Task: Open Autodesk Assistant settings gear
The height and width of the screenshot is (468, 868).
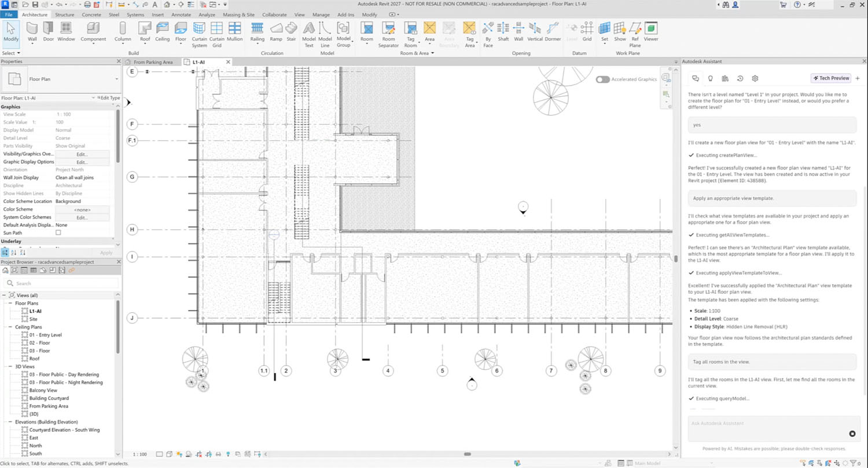Action: (755, 78)
